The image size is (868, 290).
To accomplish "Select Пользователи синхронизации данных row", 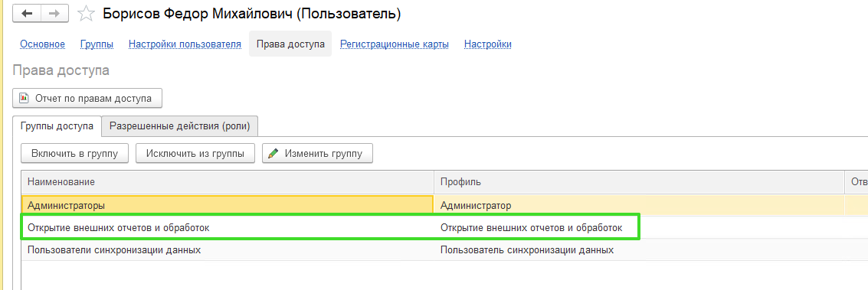I will 444,249.
